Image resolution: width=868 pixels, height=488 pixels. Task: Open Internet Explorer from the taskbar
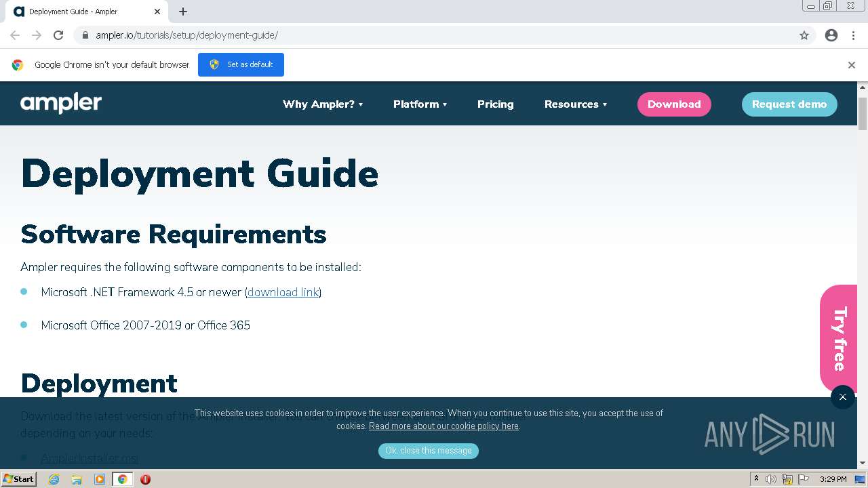click(x=54, y=479)
